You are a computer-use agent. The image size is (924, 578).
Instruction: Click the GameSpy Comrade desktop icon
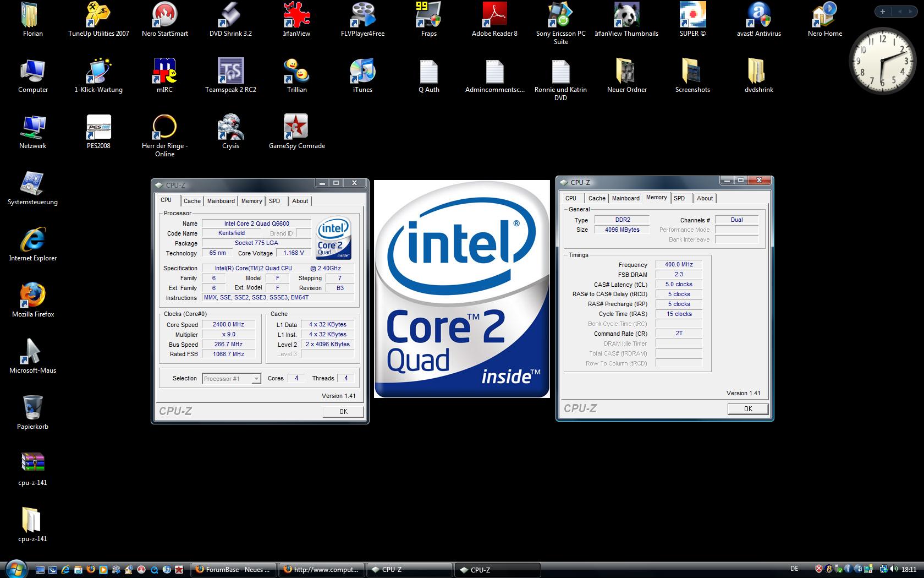pyautogui.click(x=296, y=132)
